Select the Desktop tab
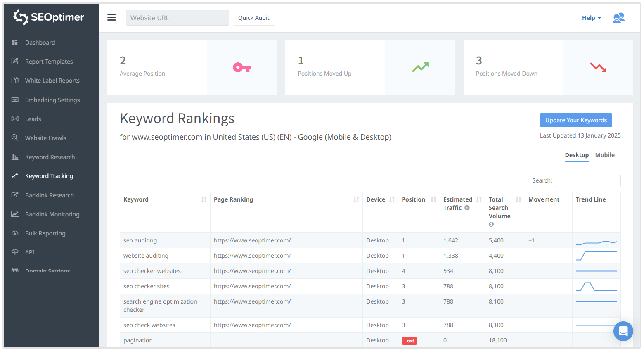The width and height of the screenshot is (644, 351). pos(576,155)
